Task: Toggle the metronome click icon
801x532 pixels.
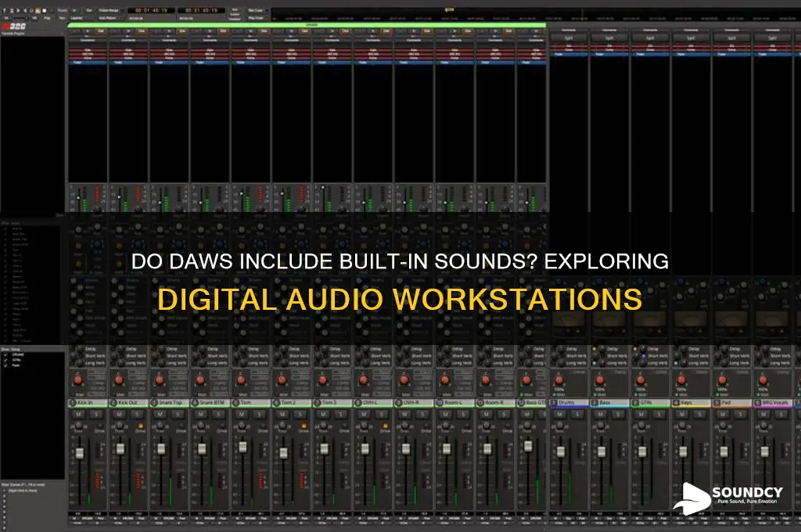Action: [x=11, y=11]
